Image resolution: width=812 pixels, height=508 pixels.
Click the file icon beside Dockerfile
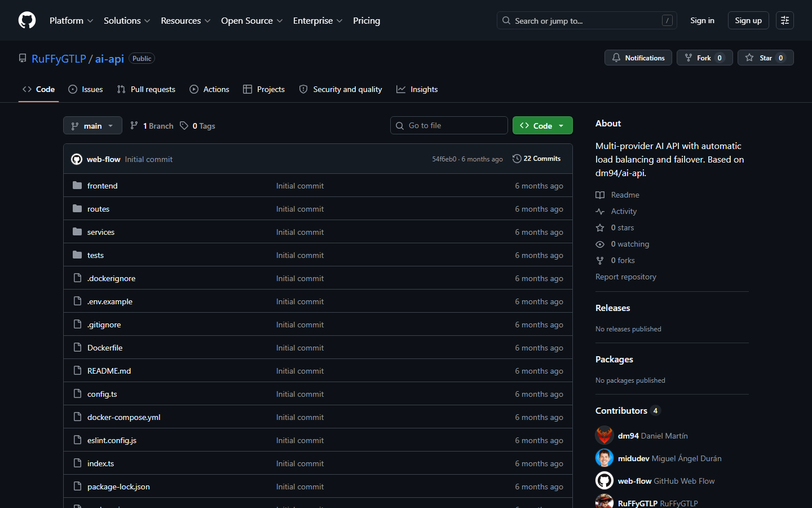(77, 348)
